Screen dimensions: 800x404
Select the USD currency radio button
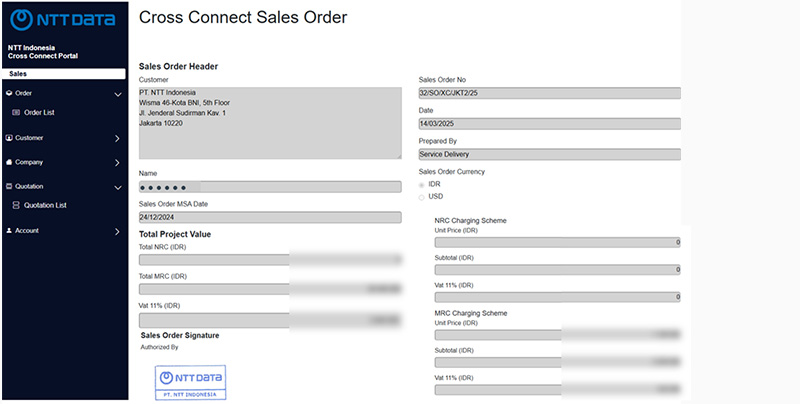[421, 196]
